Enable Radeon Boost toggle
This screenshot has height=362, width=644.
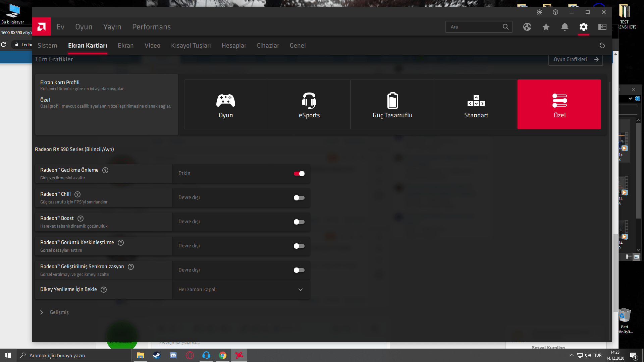tap(299, 222)
